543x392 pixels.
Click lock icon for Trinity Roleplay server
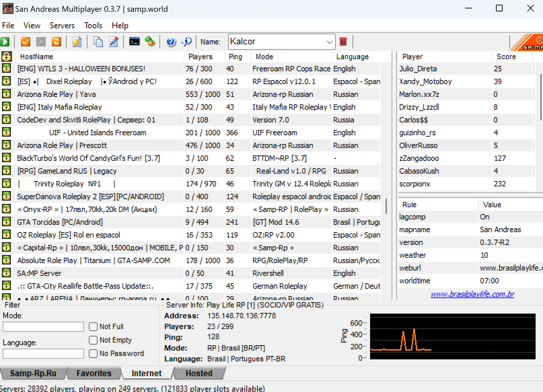tap(6, 184)
